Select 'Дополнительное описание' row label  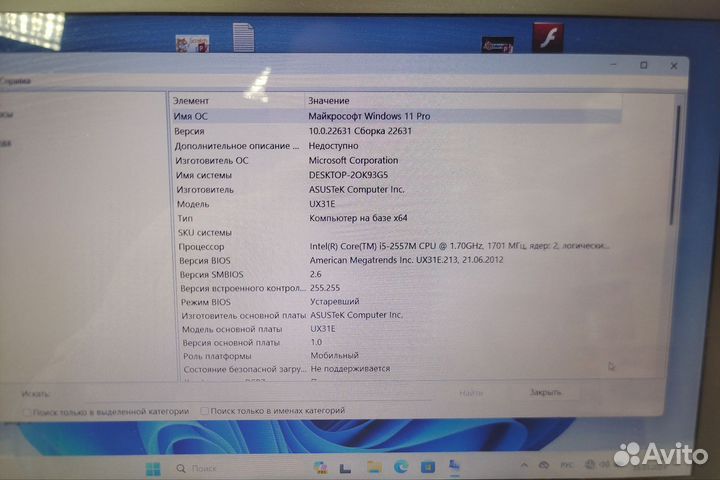(x=236, y=146)
